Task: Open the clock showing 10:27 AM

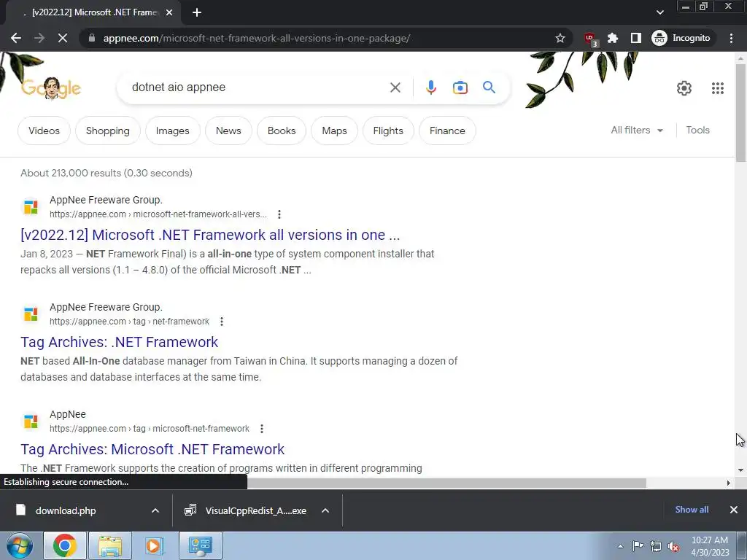Action: (x=710, y=545)
